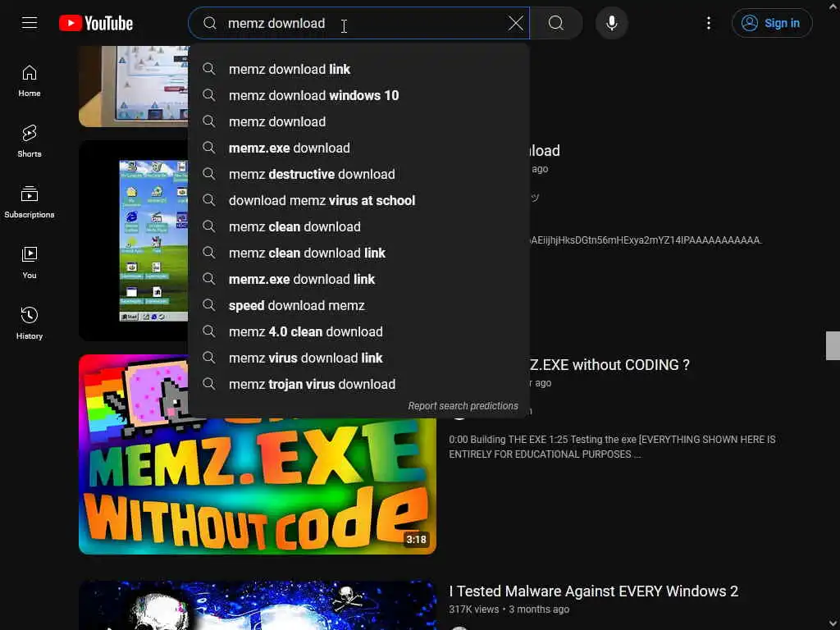This screenshot has height=630, width=840.
Task: Select suggestion 'memz 4.0 clean download'
Action: [x=359, y=331]
